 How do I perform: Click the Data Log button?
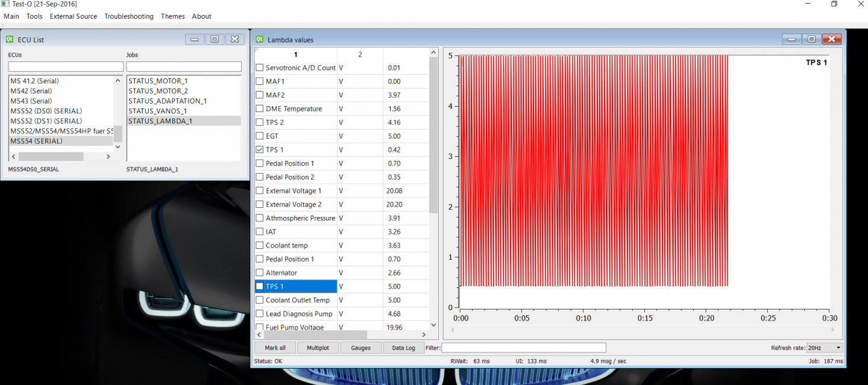click(403, 348)
